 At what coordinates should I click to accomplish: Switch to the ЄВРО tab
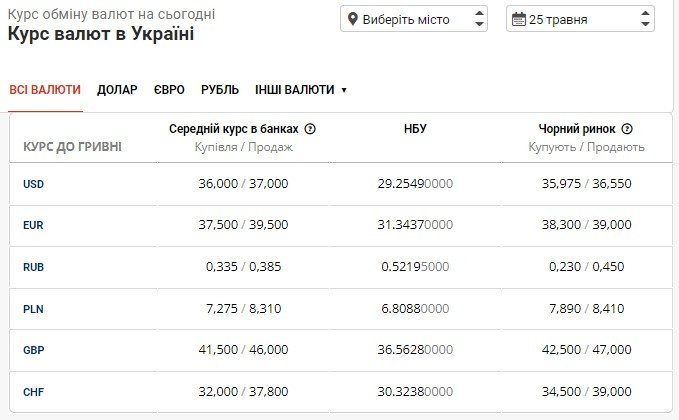click(x=169, y=89)
